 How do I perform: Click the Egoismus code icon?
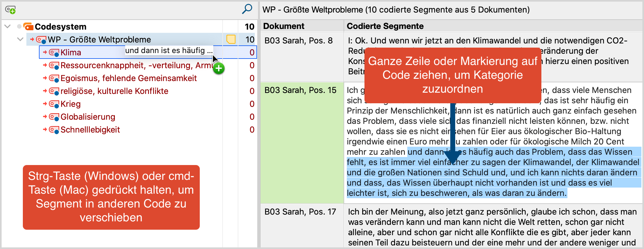coord(54,78)
